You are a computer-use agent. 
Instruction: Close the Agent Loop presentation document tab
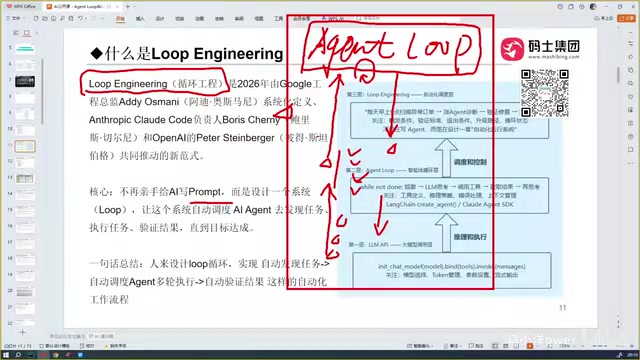(118, 7)
